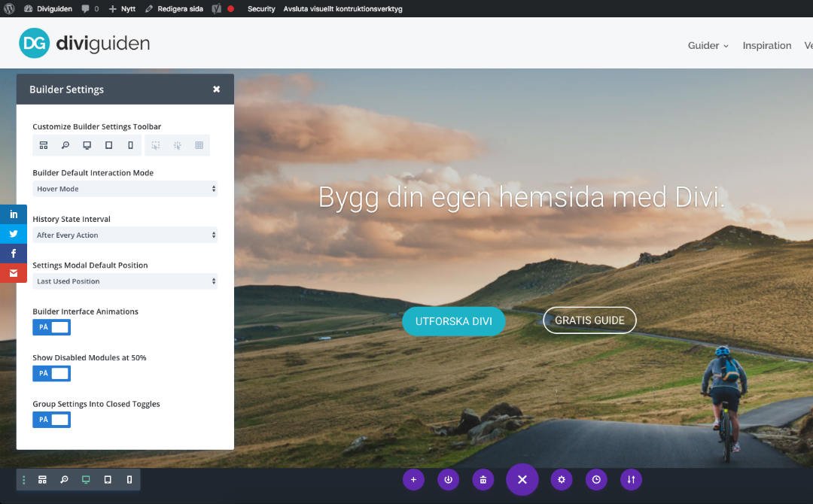Toggle phone view icon in toolbar customizer
Screen dimensions: 813x504
tap(131, 145)
